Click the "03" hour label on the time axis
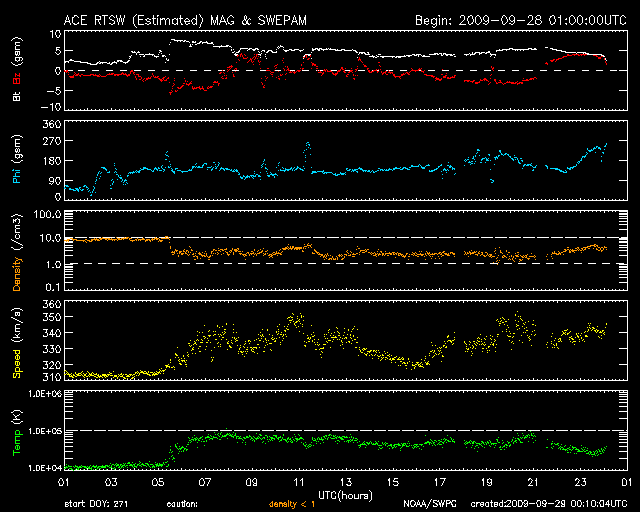640x512 pixels. coord(111,483)
